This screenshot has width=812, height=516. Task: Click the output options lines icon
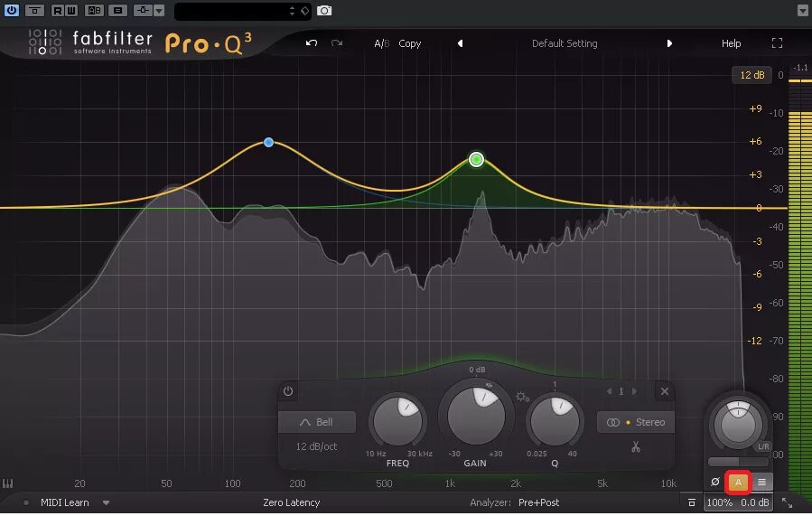click(761, 483)
